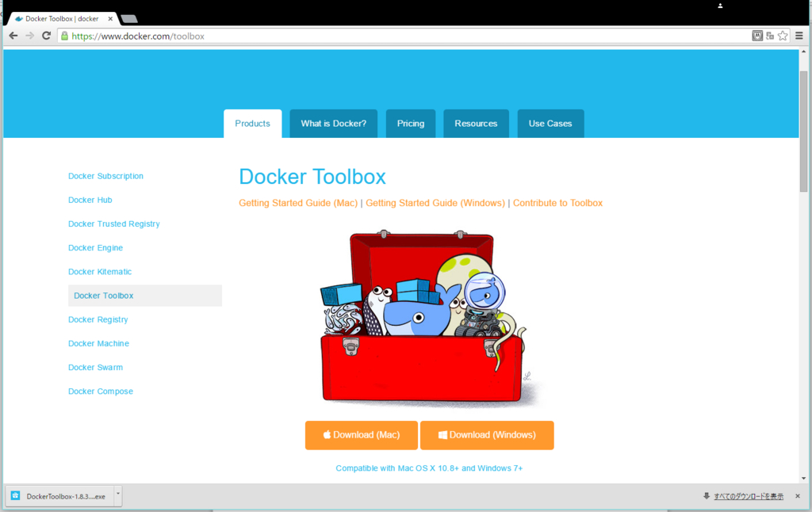Open Docker Hub in the sidebar

click(x=90, y=200)
